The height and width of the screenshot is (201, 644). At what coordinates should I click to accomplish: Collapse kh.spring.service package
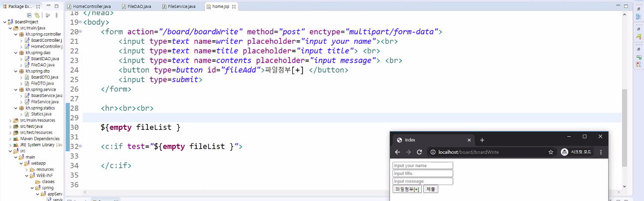16,90
